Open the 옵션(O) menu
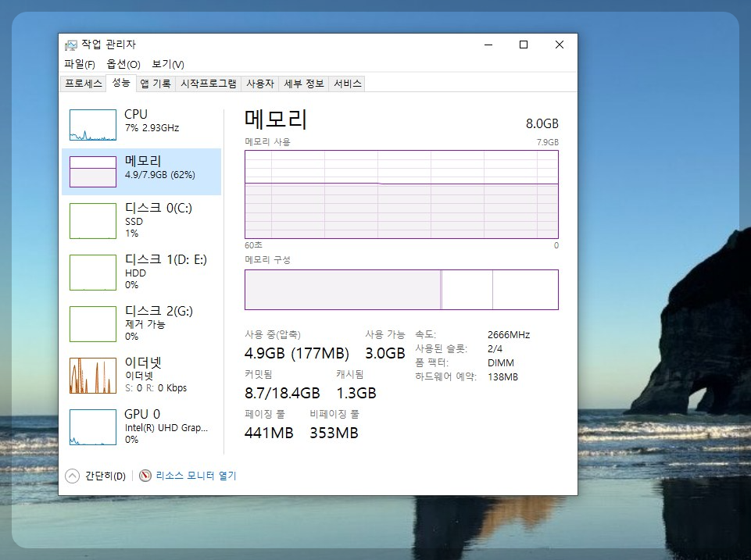This screenshot has width=751, height=560. [123, 64]
